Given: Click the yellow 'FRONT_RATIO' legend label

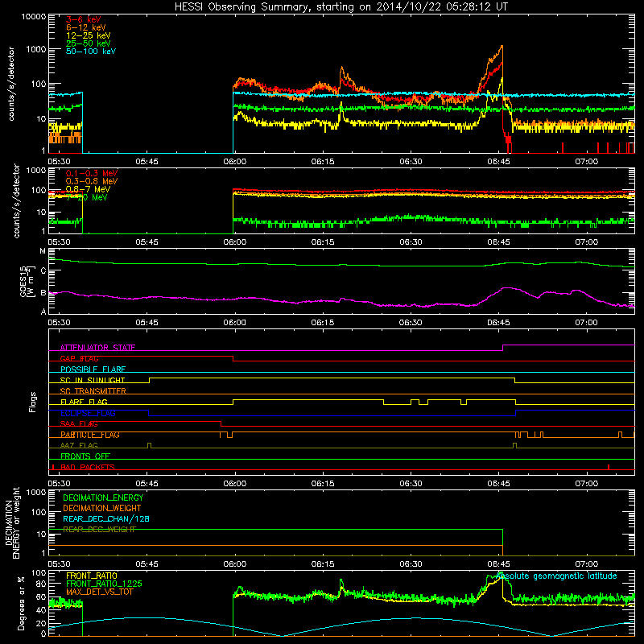Looking at the screenshot, I should click(x=92, y=576).
